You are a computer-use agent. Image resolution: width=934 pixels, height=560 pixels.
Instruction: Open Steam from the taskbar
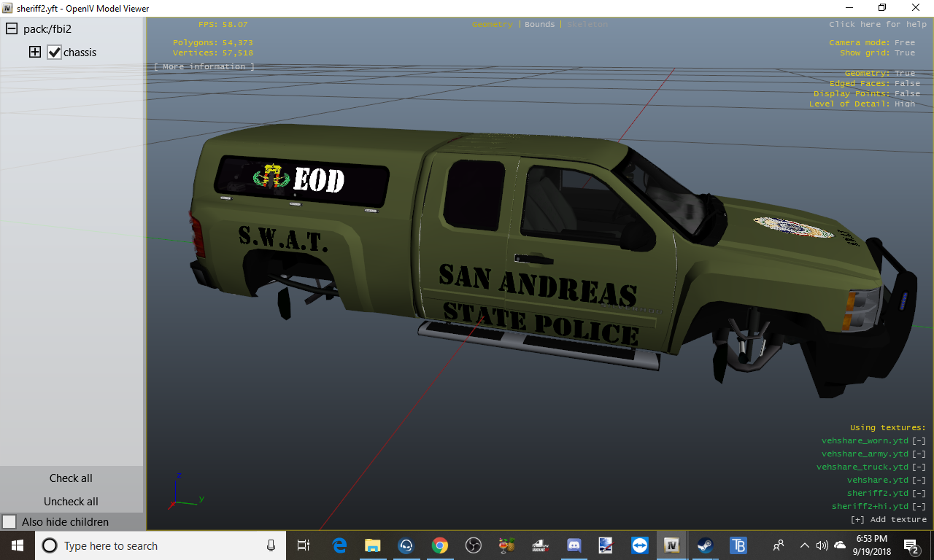tap(705, 545)
